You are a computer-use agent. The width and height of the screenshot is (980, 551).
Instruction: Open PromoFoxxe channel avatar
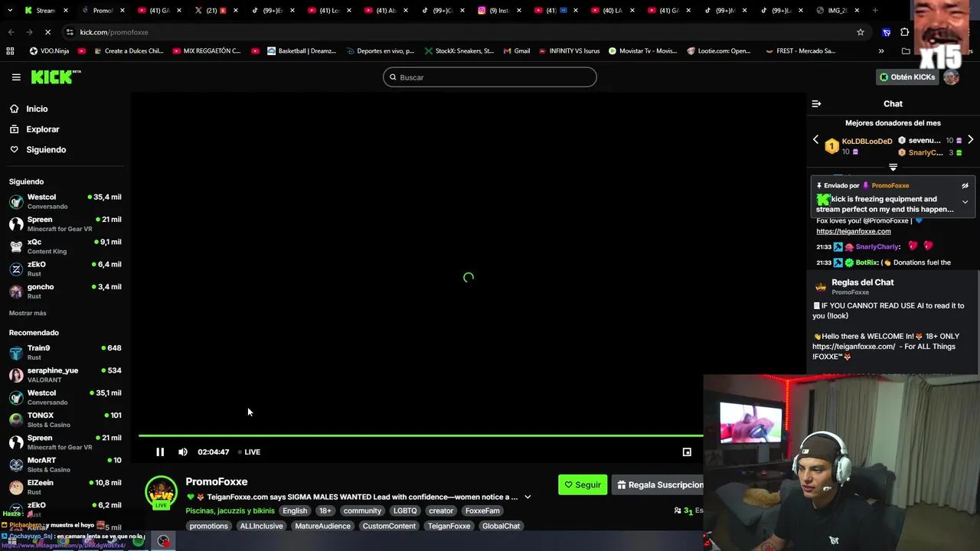162,492
